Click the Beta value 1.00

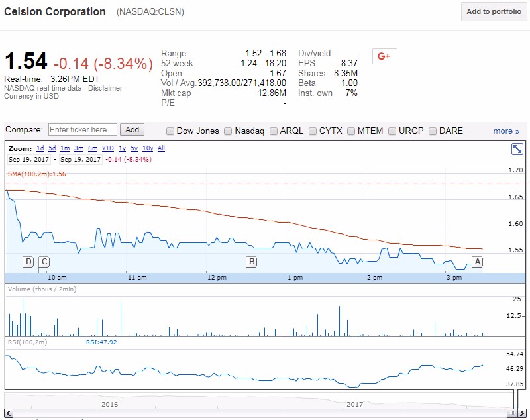pyautogui.click(x=350, y=83)
